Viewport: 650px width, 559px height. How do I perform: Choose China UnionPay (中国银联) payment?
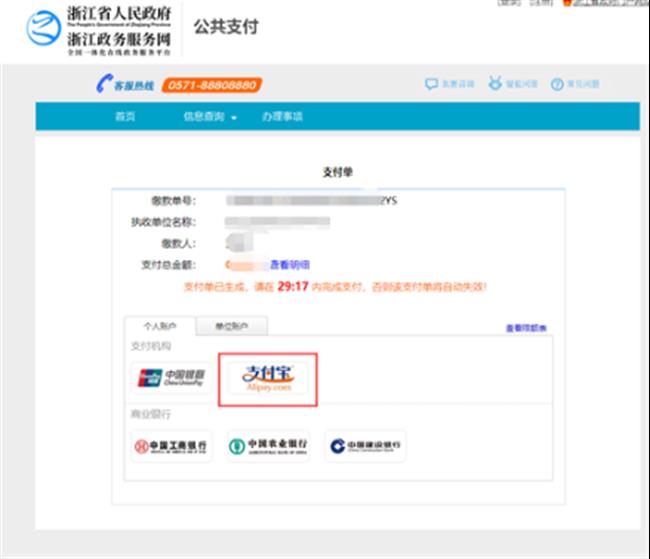[x=171, y=379]
